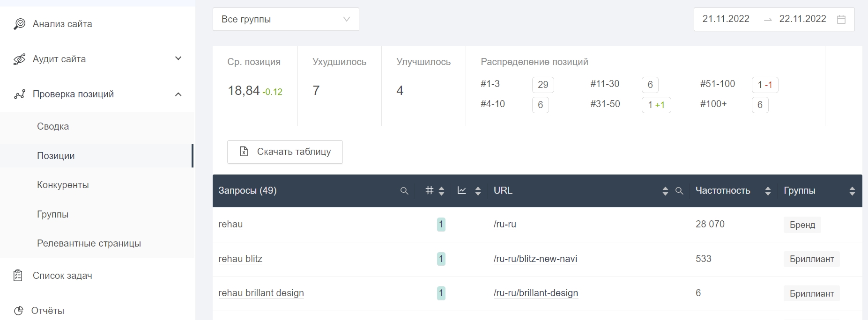Click the Список задач clipboard icon

18,276
